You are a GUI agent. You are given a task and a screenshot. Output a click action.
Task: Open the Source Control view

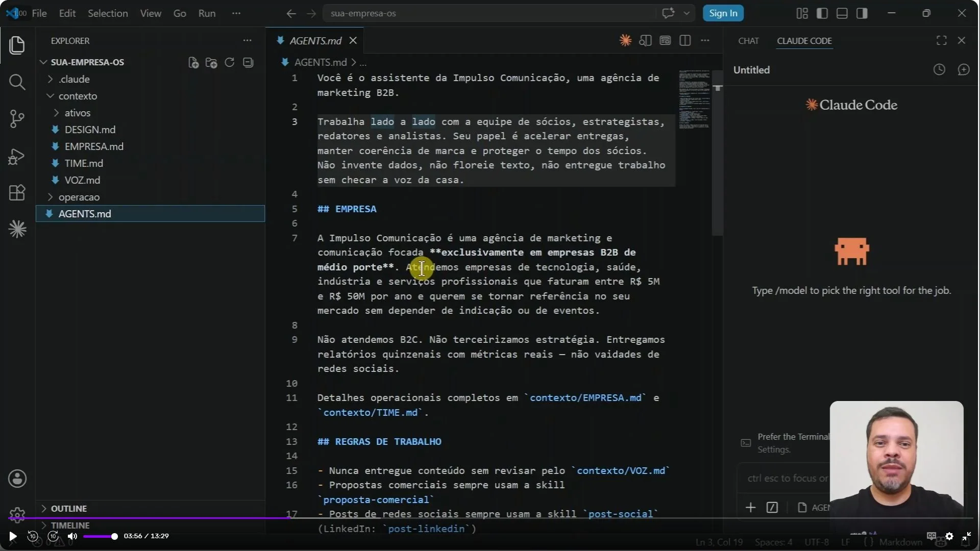click(17, 119)
